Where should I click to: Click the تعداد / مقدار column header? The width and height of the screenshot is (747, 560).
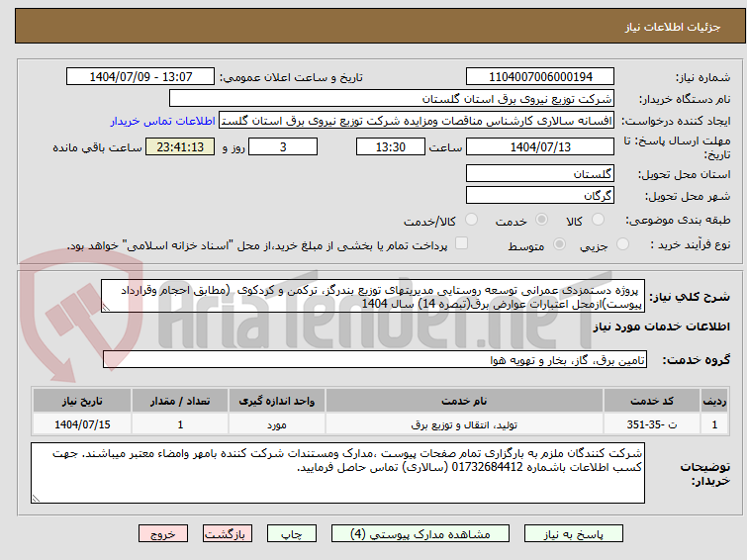click(180, 401)
